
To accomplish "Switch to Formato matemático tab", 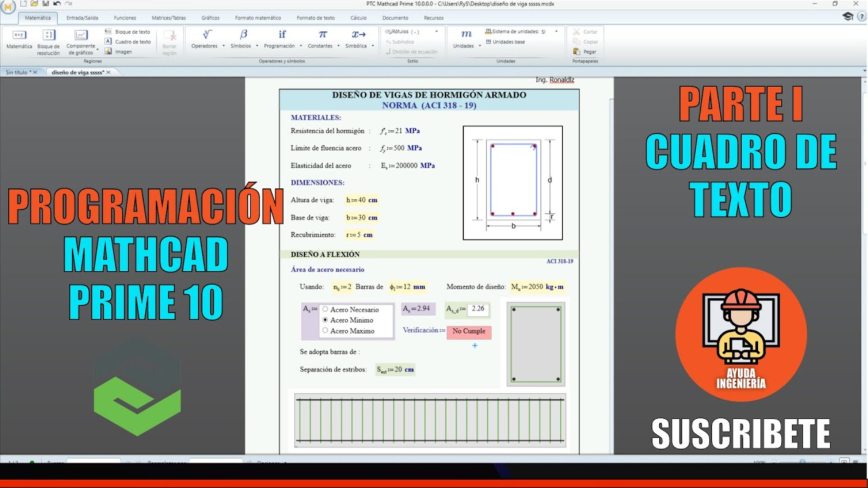I will (x=258, y=18).
